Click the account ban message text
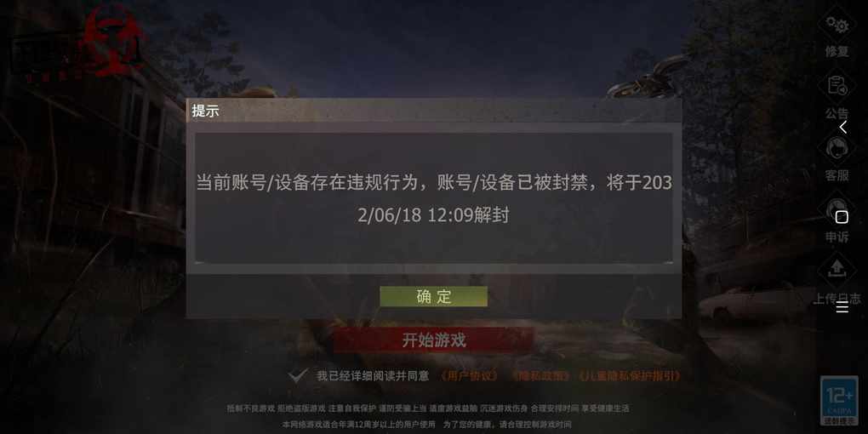 (433, 198)
